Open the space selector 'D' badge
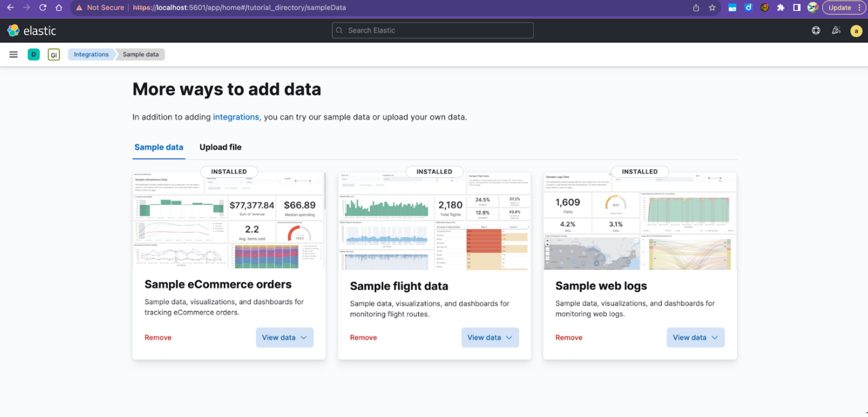The height and width of the screenshot is (417, 868). point(34,54)
